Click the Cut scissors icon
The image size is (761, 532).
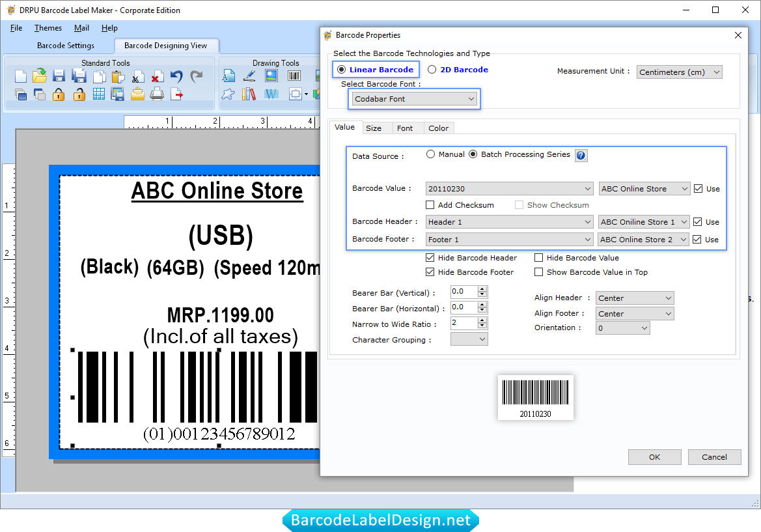click(x=137, y=77)
